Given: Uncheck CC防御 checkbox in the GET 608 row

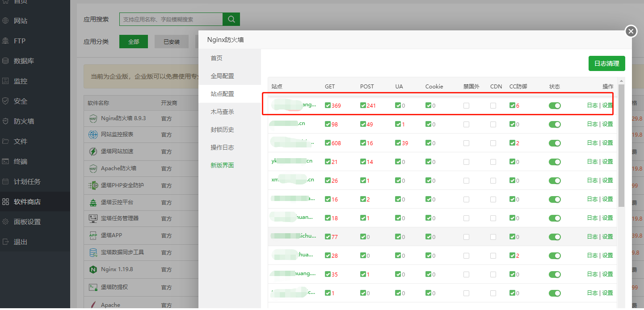Looking at the screenshot, I should 512,143.
